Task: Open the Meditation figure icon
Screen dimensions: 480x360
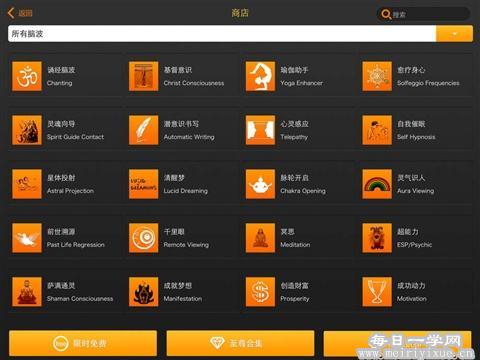Action: pyautogui.click(x=260, y=238)
